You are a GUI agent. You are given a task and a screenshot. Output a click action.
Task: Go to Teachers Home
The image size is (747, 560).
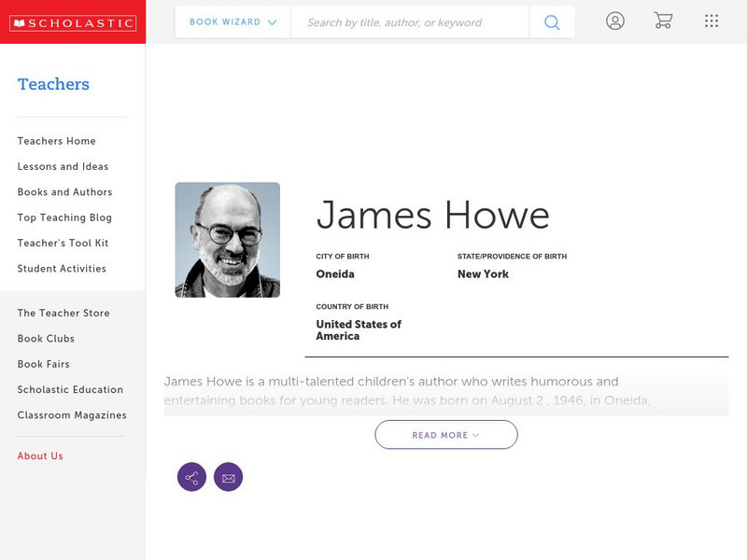(55, 141)
